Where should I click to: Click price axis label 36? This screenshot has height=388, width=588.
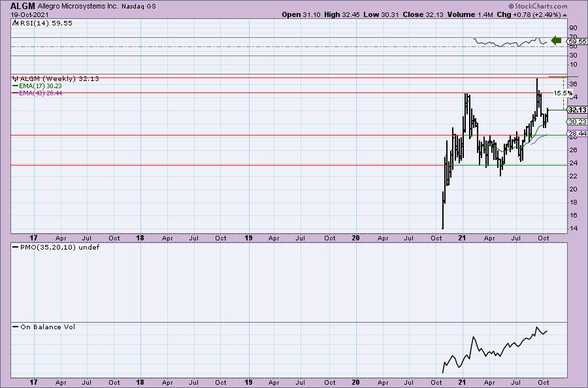574,84
